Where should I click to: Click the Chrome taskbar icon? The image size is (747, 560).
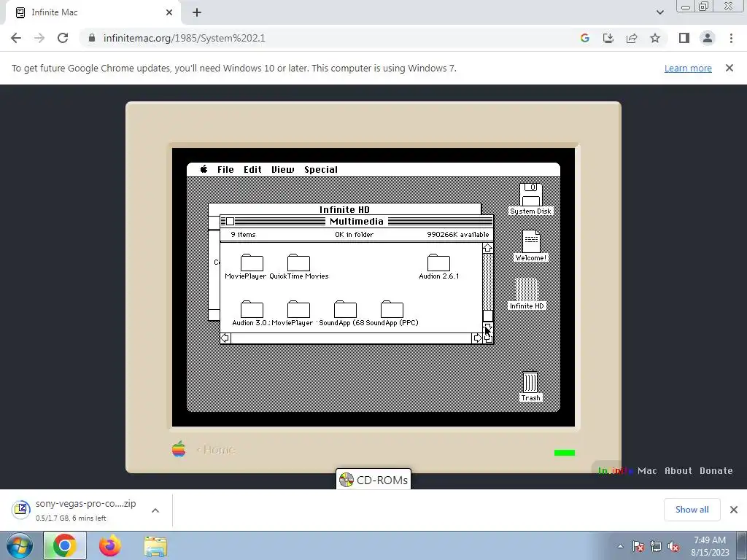(65, 545)
